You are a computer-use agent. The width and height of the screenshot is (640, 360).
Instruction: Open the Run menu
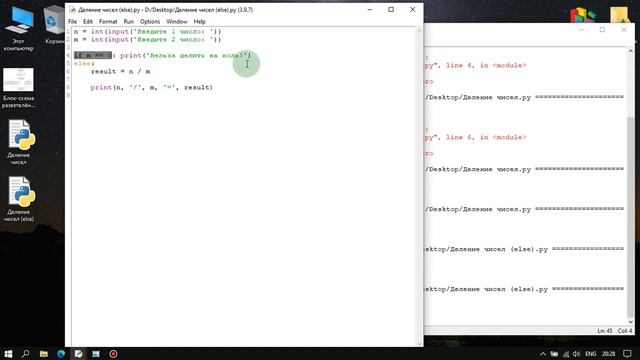coord(129,22)
